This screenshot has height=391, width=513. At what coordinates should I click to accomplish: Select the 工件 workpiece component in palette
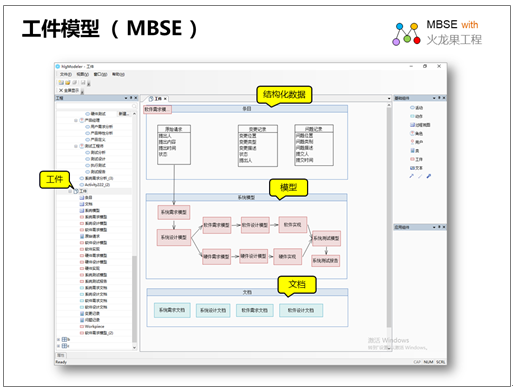click(416, 159)
